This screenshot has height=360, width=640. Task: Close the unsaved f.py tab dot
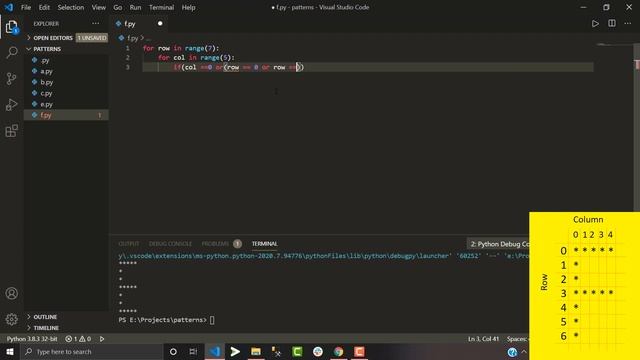click(x=160, y=24)
